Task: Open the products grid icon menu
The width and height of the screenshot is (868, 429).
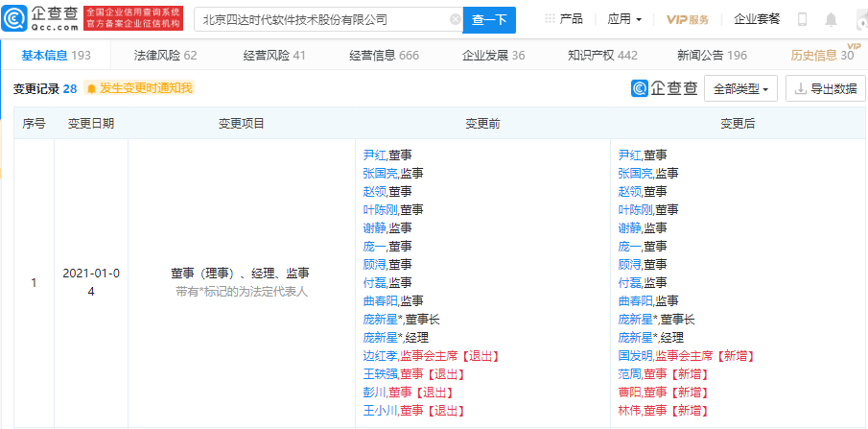Action: 550,19
